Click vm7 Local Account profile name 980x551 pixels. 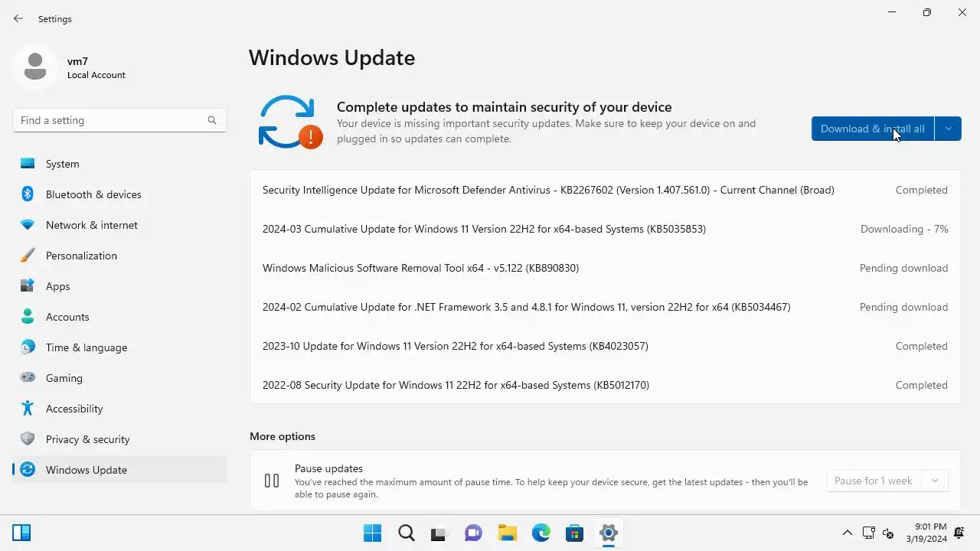96,68
